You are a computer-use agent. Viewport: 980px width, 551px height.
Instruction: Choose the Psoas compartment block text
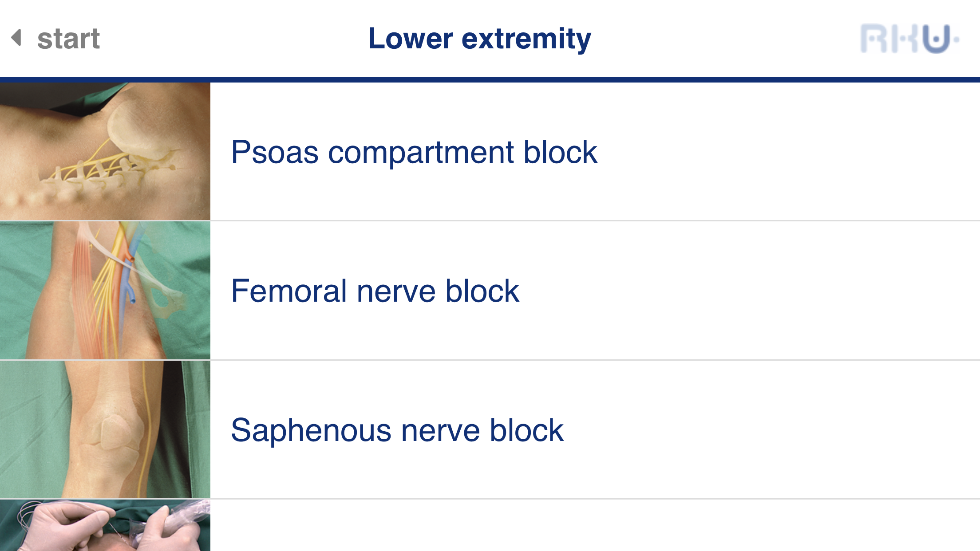pyautogui.click(x=414, y=152)
